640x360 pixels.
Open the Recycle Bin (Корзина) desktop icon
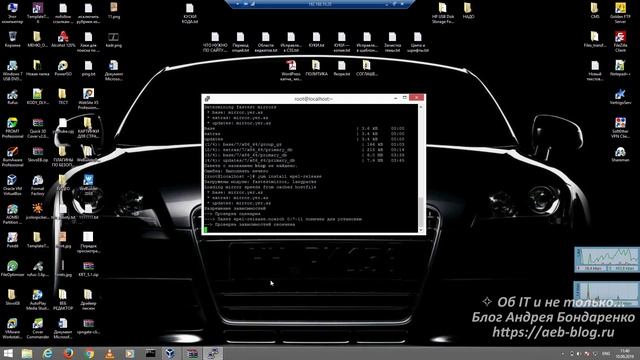click(13, 40)
